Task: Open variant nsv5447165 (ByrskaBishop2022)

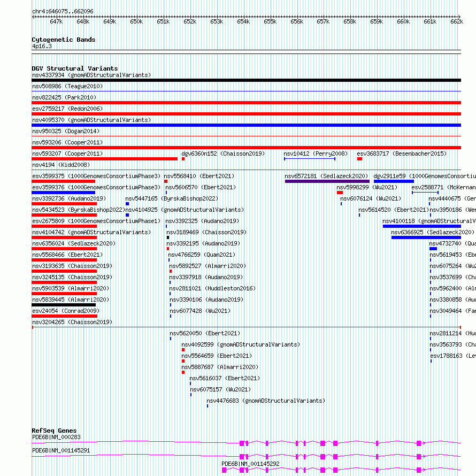Action: point(172,198)
